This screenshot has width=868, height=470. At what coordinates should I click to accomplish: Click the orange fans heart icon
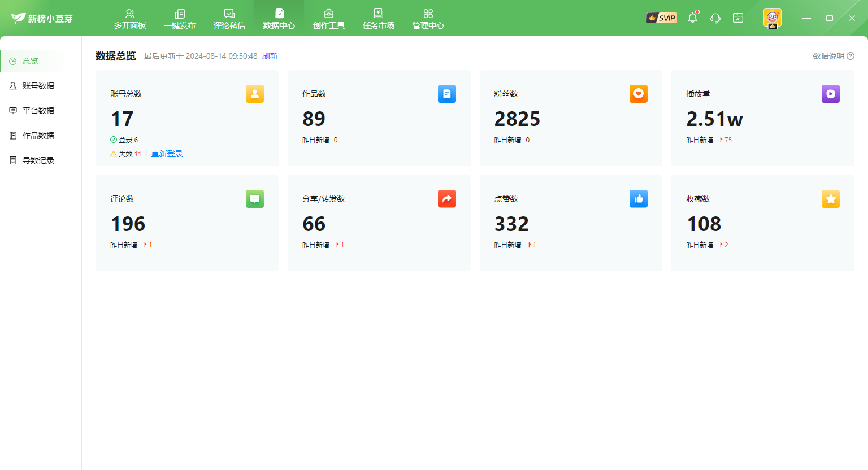tap(638, 94)
